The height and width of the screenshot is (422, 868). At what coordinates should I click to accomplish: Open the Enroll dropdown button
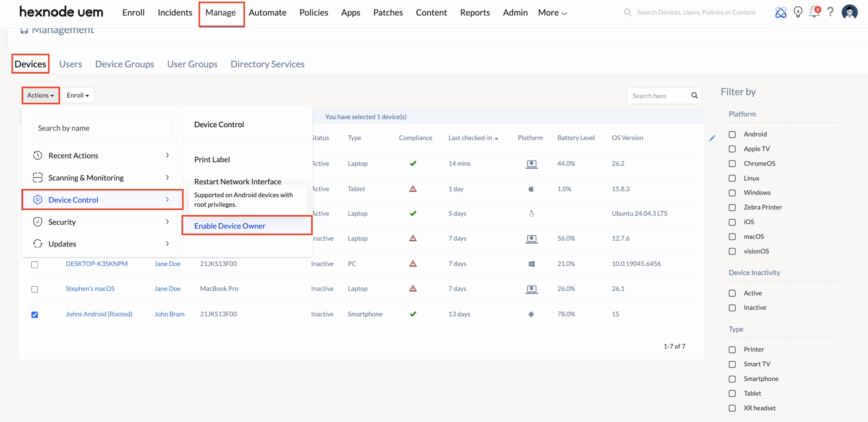pyautogui.click(x=78, y=96)
